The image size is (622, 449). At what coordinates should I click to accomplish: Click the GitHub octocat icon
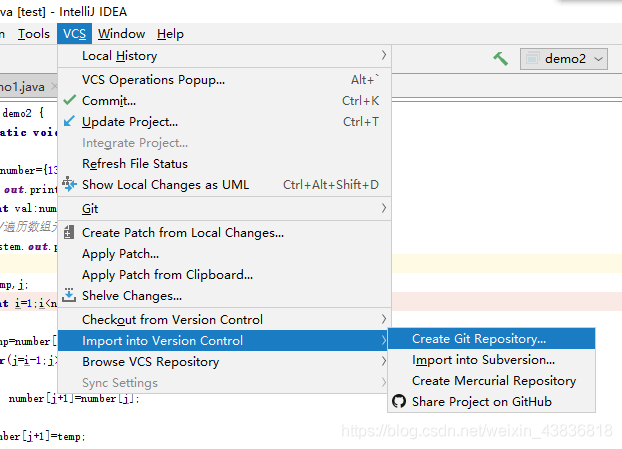pyautogui.click(x=399, y=401)
